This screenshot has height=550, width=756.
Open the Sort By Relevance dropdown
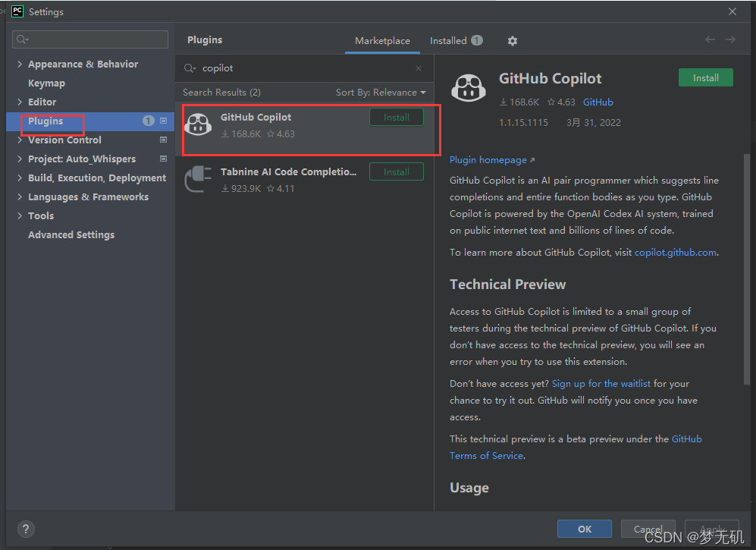coord(381,93)
